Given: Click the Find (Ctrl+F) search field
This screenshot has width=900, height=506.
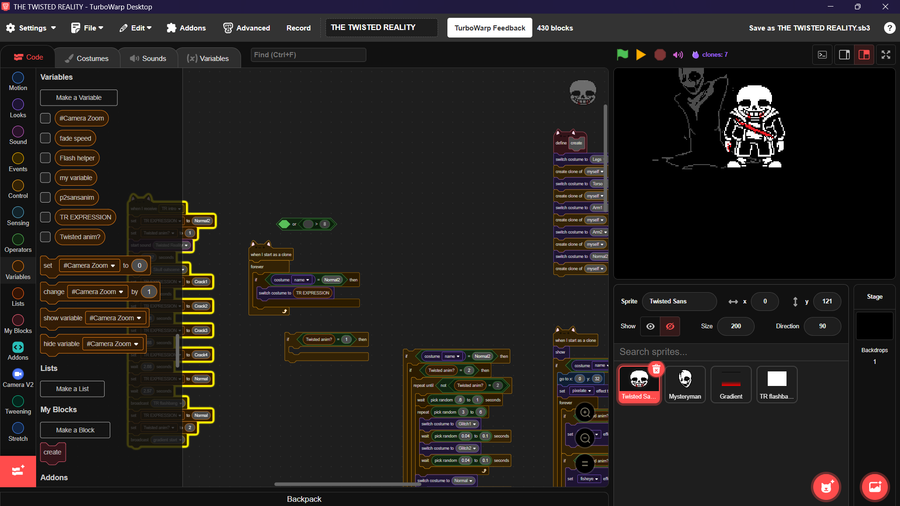Looking at the screenshot, I should tap(308, 55).
